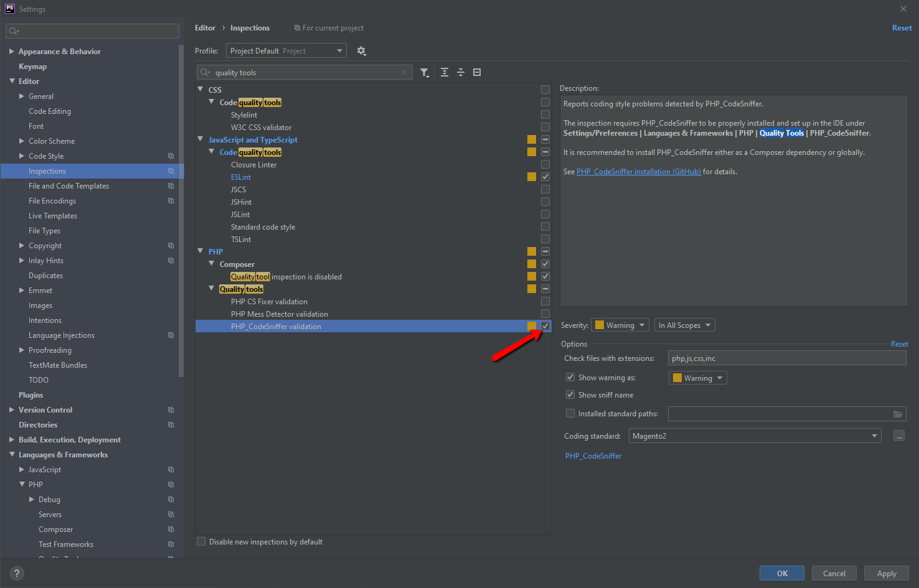Click the project-level icon next to Inspections
The width and height of the screenshot is (919, 588).
tap(171, 171)
